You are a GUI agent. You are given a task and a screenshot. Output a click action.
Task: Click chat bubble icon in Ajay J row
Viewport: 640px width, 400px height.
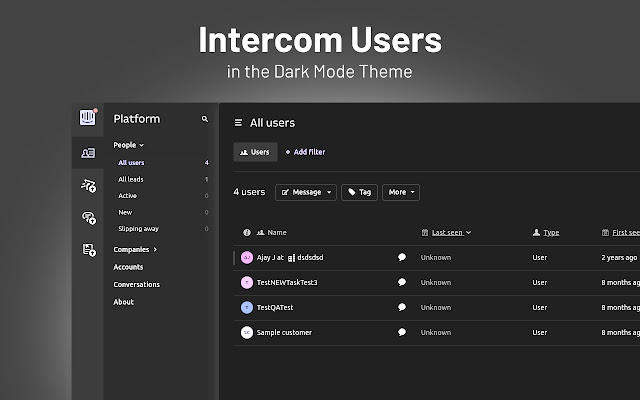[402, 257]
